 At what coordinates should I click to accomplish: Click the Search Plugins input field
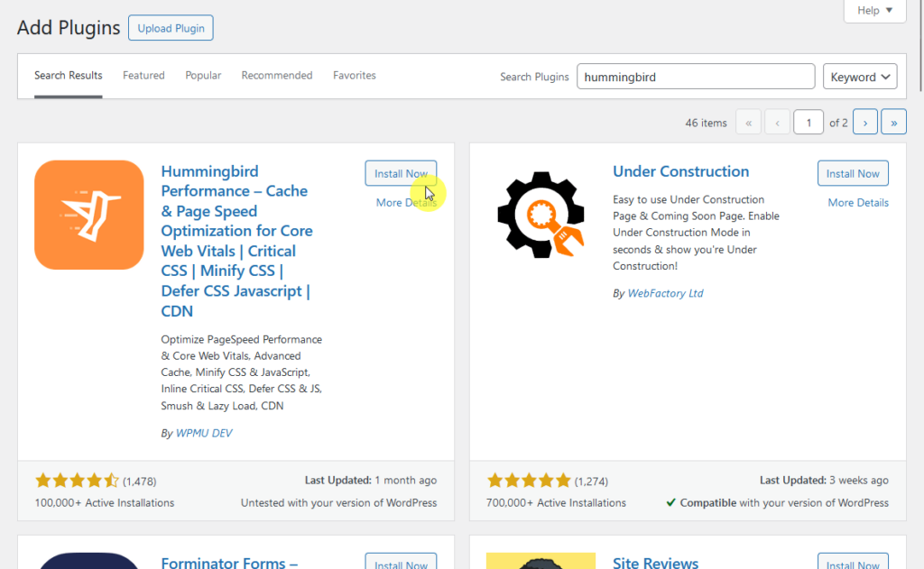696,77
